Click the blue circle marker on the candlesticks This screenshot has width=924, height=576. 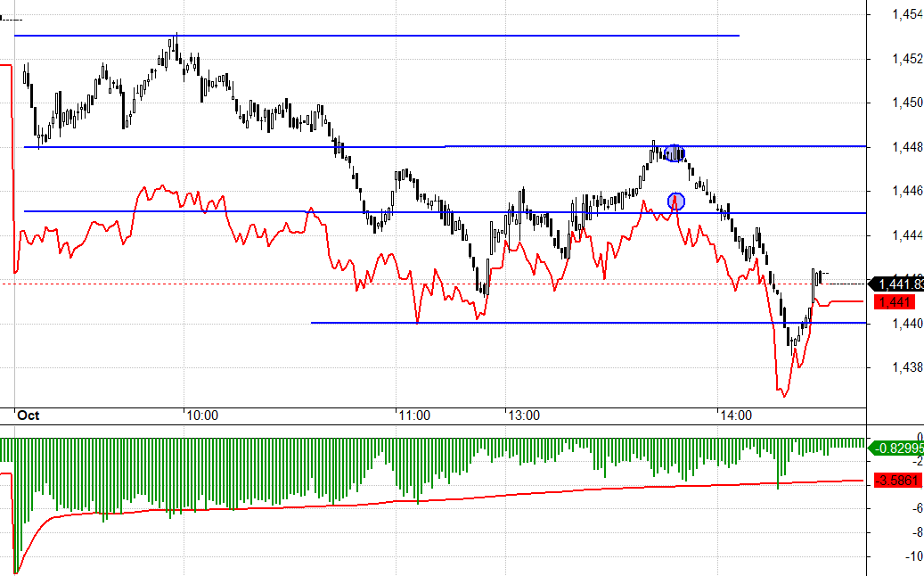tap(675, 152)
